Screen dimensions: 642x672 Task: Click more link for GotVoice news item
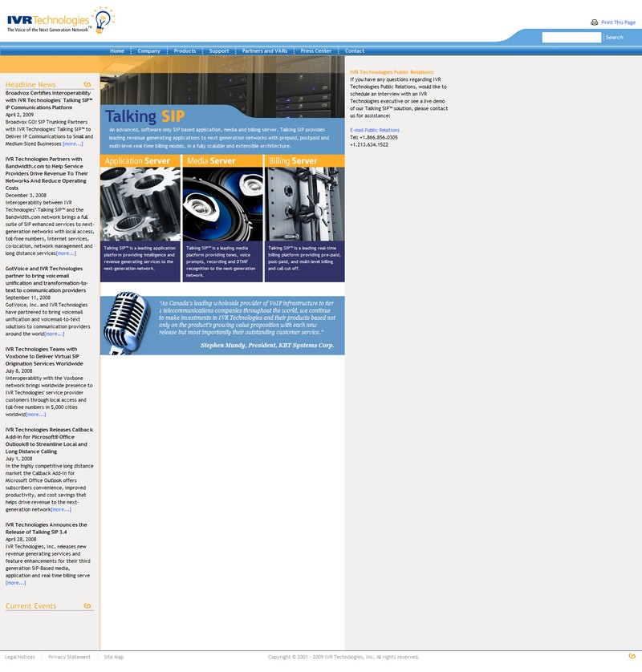(x=55, y=334)
